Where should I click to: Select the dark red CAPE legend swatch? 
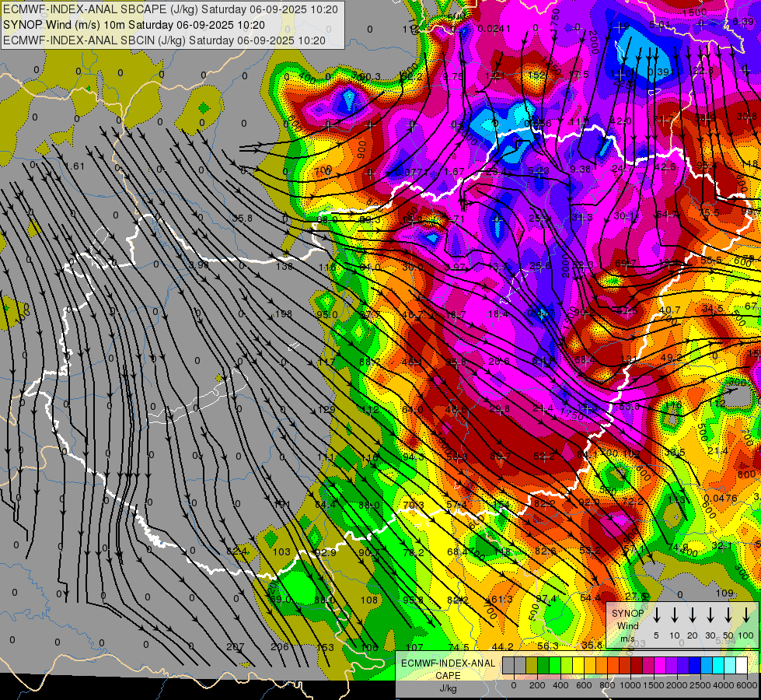(x=637, y=665)
